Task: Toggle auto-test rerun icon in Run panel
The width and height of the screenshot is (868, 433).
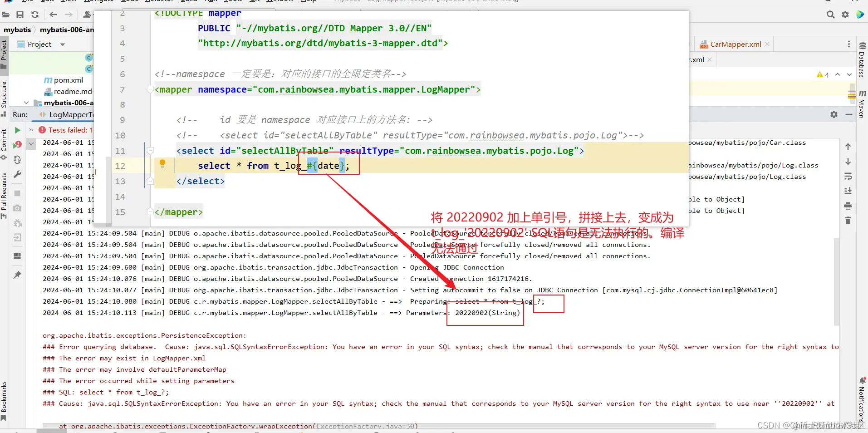Action: [17, 160]
